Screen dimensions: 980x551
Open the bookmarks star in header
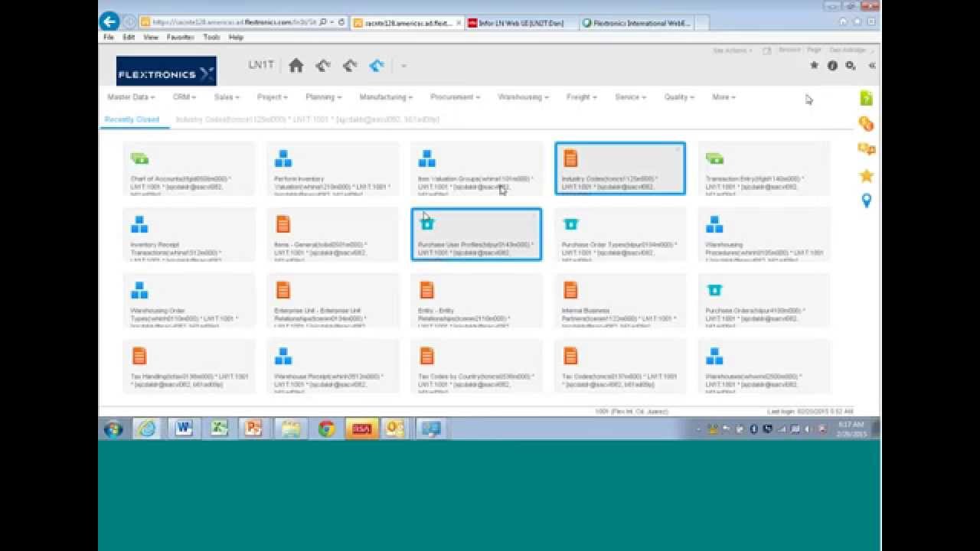814,66
